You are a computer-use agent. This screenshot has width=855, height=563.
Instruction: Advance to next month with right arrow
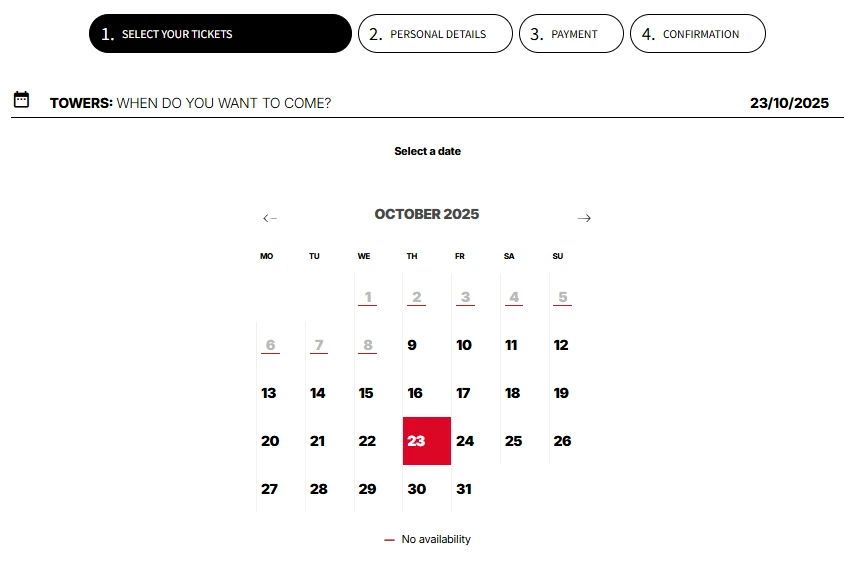584,218
